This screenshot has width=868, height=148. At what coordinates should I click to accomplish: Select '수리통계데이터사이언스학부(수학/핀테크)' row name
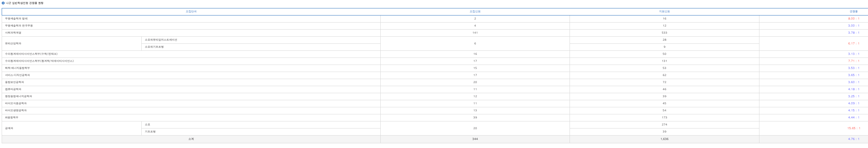tap(31, 54)
